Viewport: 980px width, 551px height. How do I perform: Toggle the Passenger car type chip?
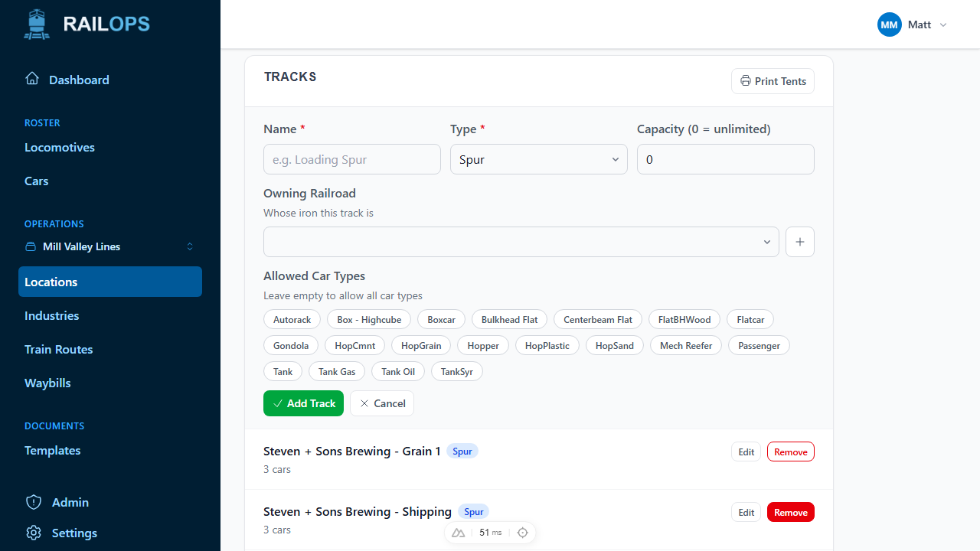point(759,346)
